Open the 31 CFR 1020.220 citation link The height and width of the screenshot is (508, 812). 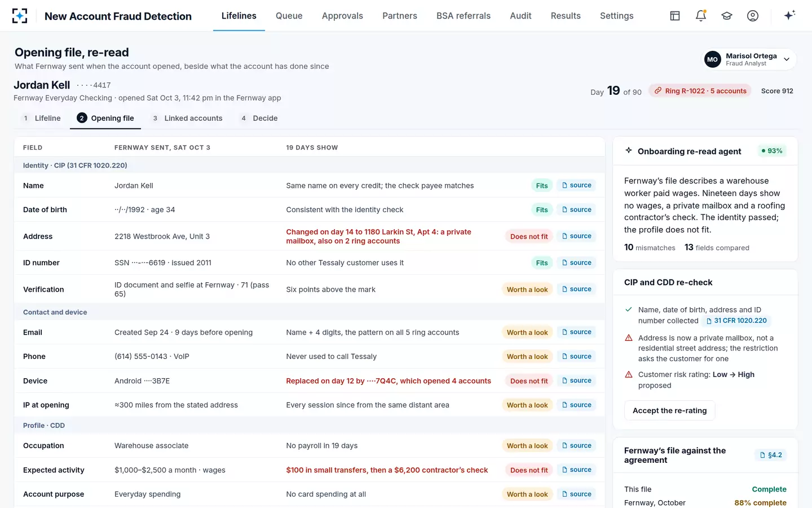coord(736,321)
